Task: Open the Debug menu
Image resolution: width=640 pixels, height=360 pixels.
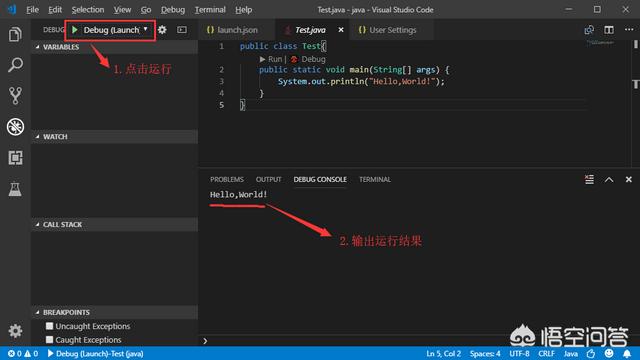Action: 173,9
